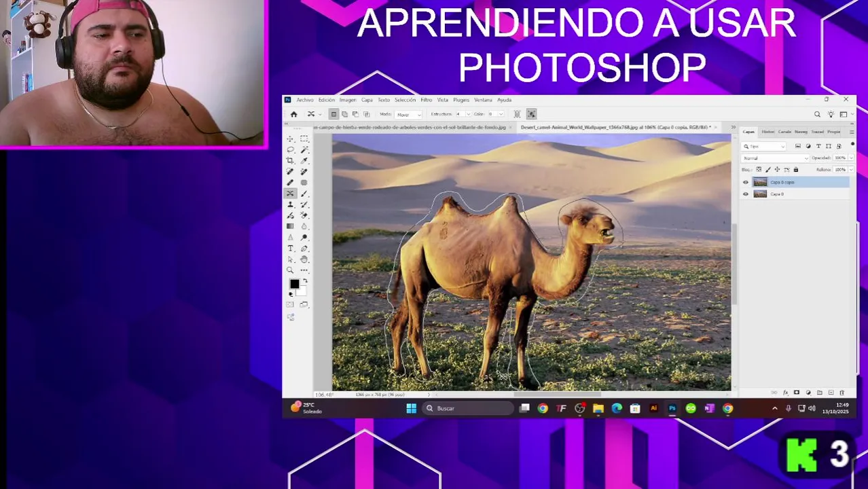Select the Clone Stamp tool
Image resolution: width=868 pixels, height=489 pixels.
(290, 204)
